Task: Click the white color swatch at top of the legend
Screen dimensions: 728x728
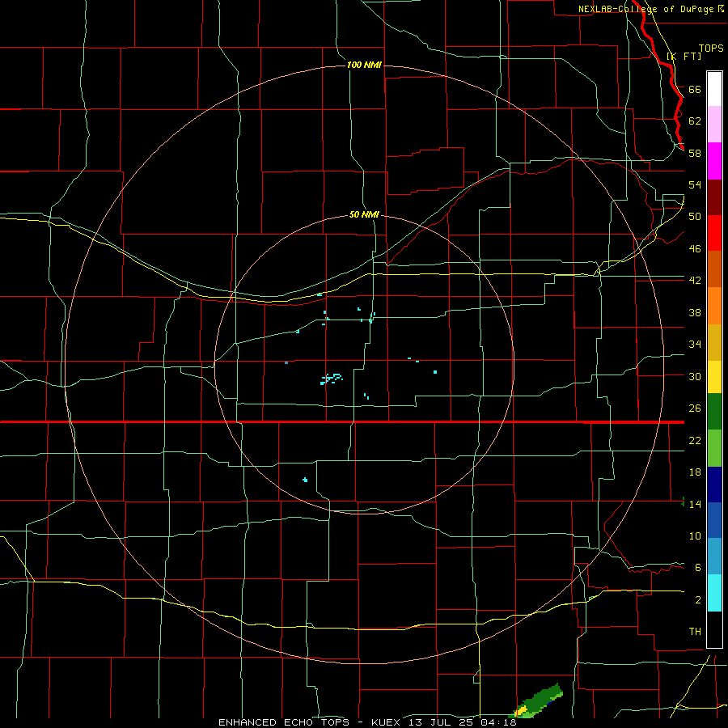Action: pos(714,89)
